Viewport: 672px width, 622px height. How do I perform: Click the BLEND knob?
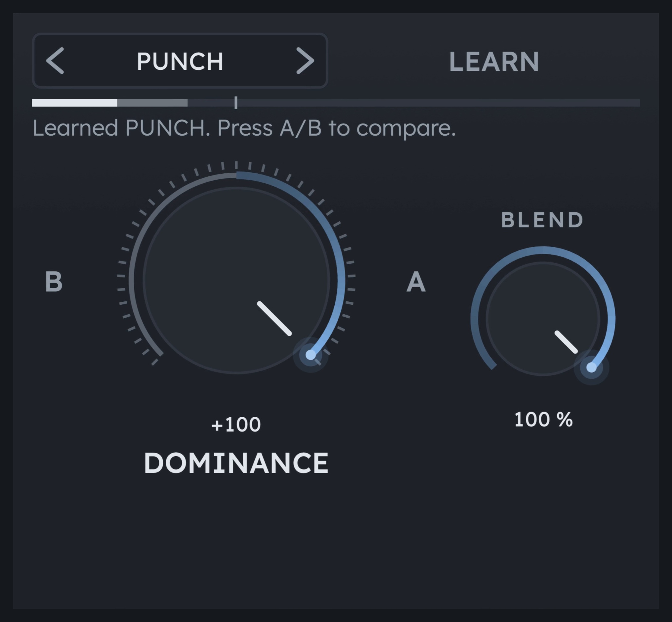point(543,318)
